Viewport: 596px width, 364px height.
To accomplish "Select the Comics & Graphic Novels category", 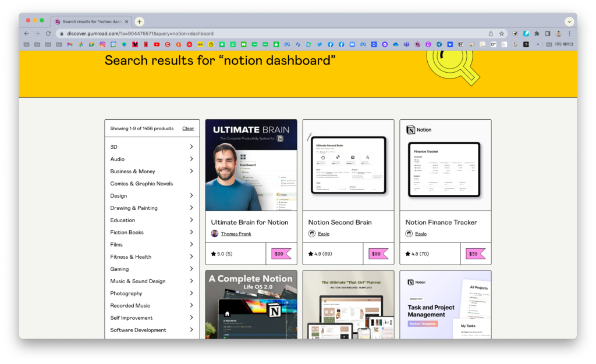I will tap(141, 184).
